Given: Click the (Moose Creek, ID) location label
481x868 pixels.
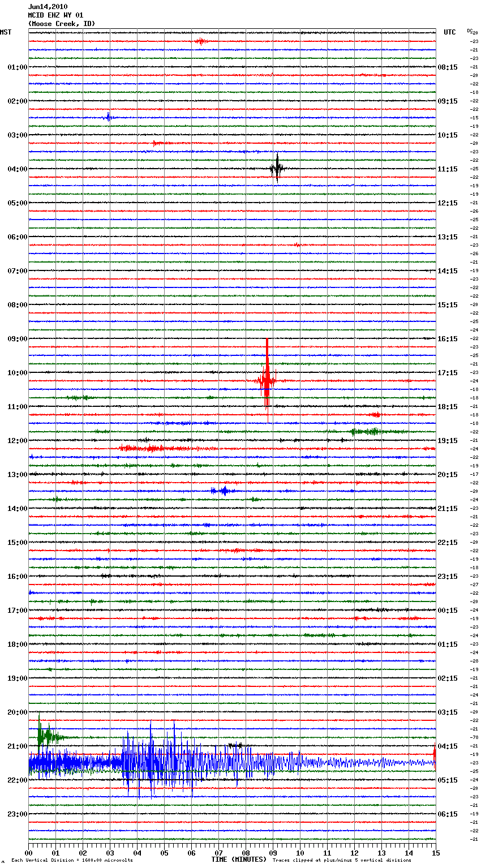Looking at the screenshot, I should click(x=62, y=24).
